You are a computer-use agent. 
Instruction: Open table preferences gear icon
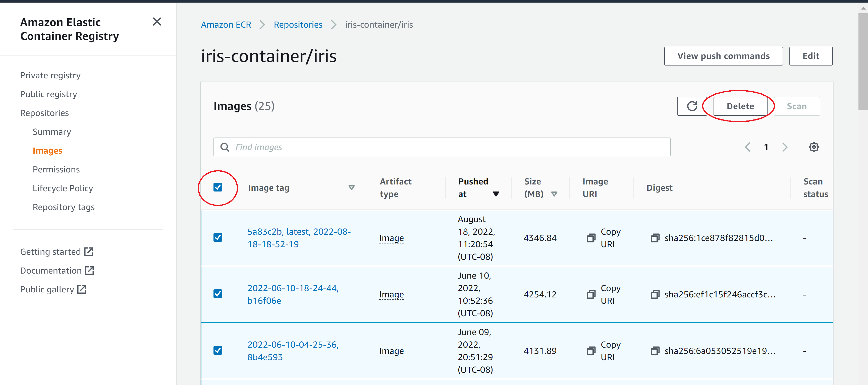(x=813, y=147)
